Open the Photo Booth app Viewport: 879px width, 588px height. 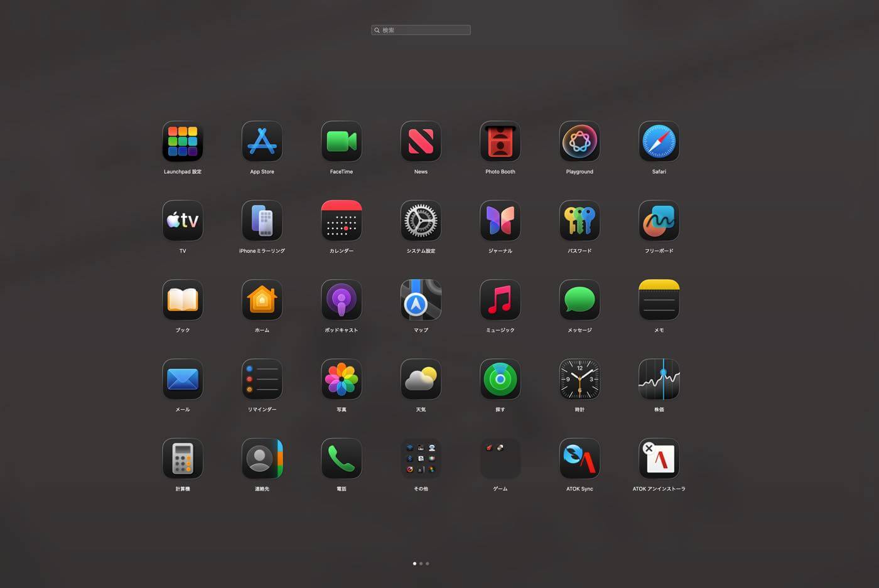500,142
